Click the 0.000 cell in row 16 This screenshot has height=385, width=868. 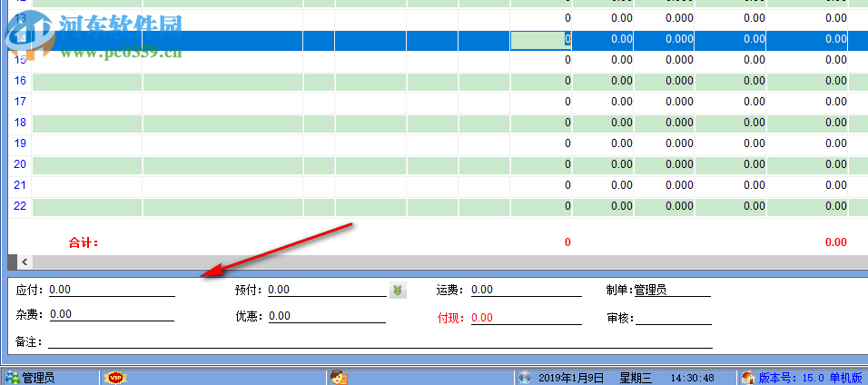[x=665, y=81]
